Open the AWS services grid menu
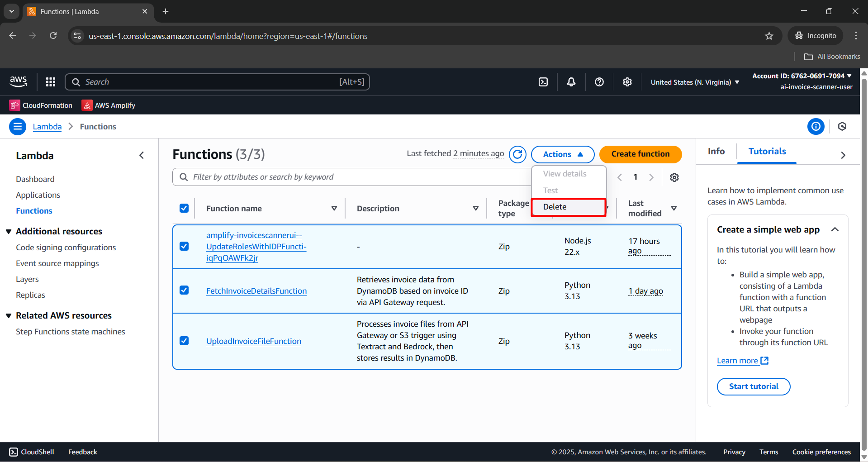The image size is (868, 462). (51, 82)
